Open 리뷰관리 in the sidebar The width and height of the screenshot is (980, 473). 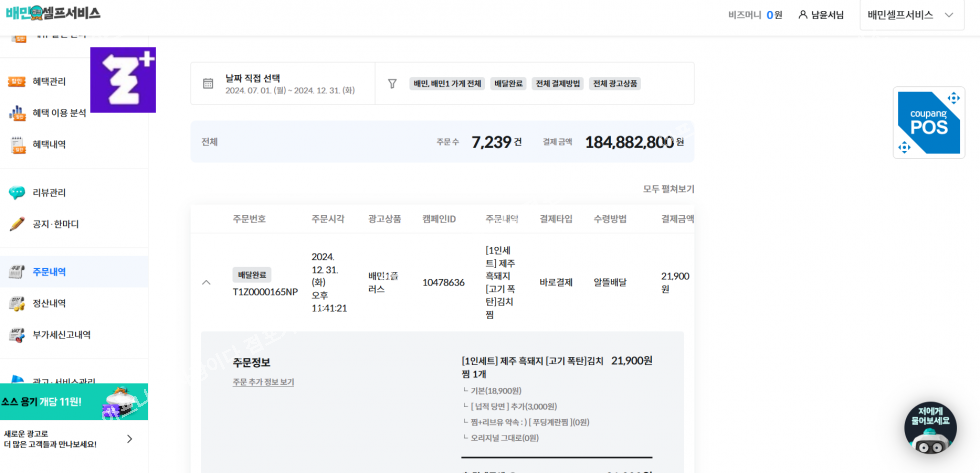coord(49,193)
